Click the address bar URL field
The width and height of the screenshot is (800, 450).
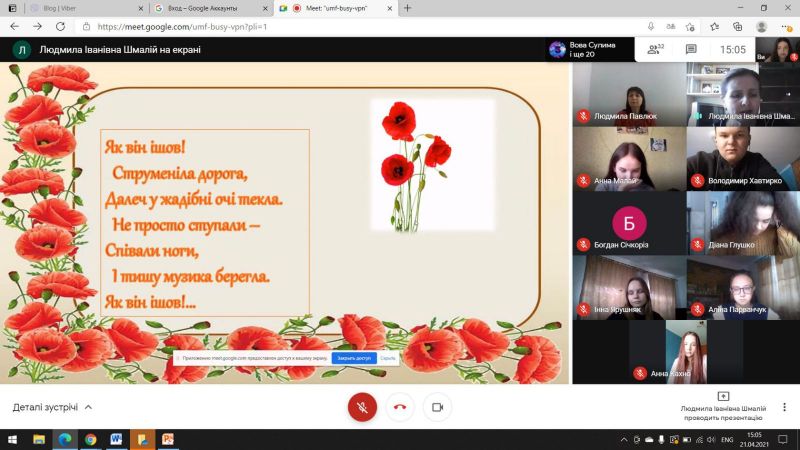[357, 27]
